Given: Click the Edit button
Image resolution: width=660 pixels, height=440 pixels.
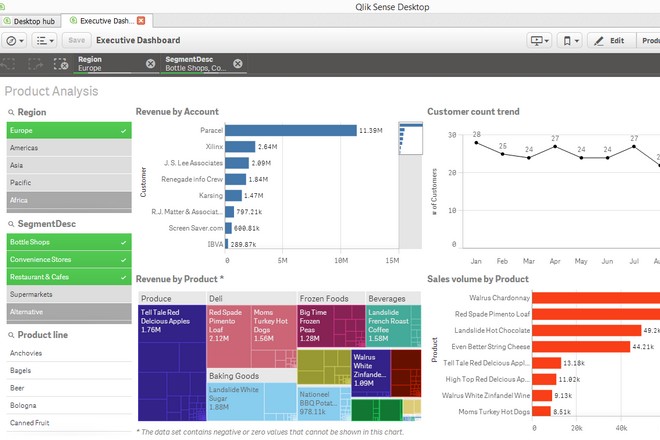Looking at the screenshot, I should (609, 40).
